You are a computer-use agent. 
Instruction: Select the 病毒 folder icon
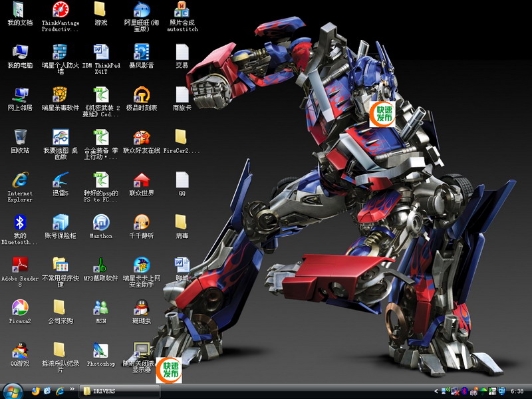(x=182, y=227)
